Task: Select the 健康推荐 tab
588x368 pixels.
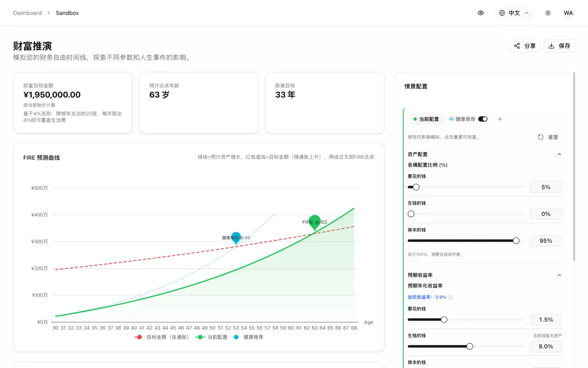Action: pyautogui.click(x=462, y=119)
